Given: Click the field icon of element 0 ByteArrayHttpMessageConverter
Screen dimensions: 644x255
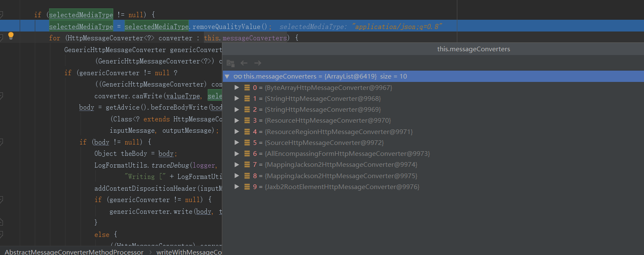Looking at the screenshot, I should (x=248, y=88).
